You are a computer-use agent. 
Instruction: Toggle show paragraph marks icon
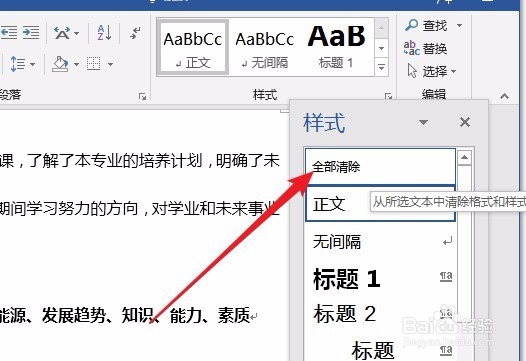(x=136, y=33)
